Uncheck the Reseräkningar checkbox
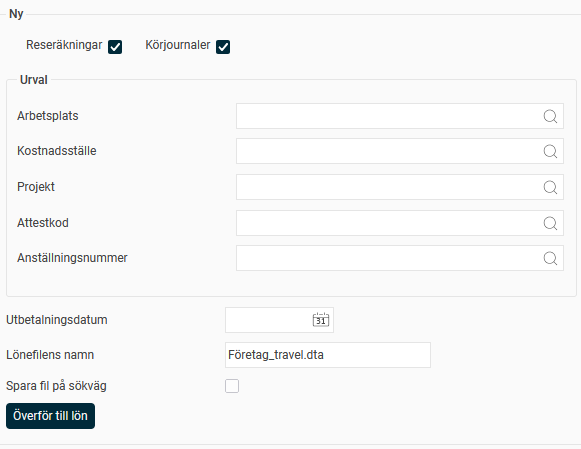 (115, 47)
